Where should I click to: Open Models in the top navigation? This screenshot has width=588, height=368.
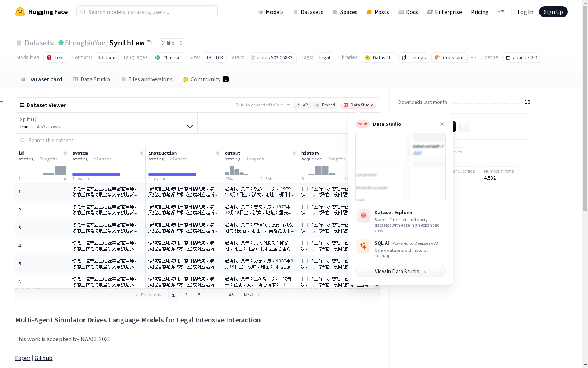click(x=271, y=12)
